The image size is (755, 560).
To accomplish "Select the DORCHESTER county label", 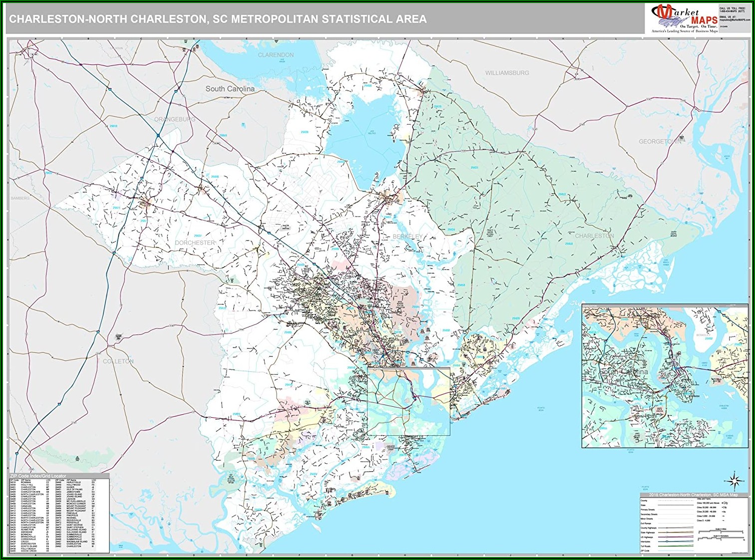I will click(195, 243).
